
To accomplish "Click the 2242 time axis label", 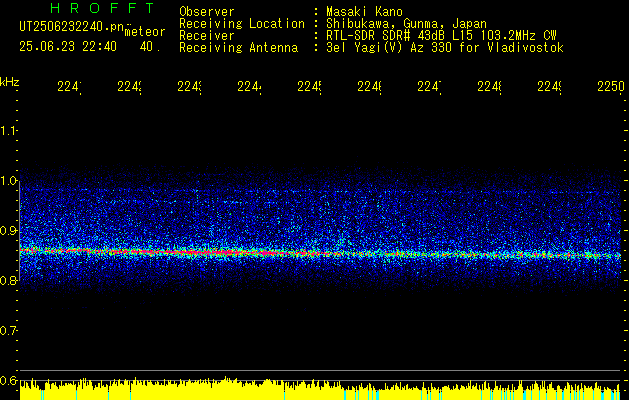I will [130, 86].
